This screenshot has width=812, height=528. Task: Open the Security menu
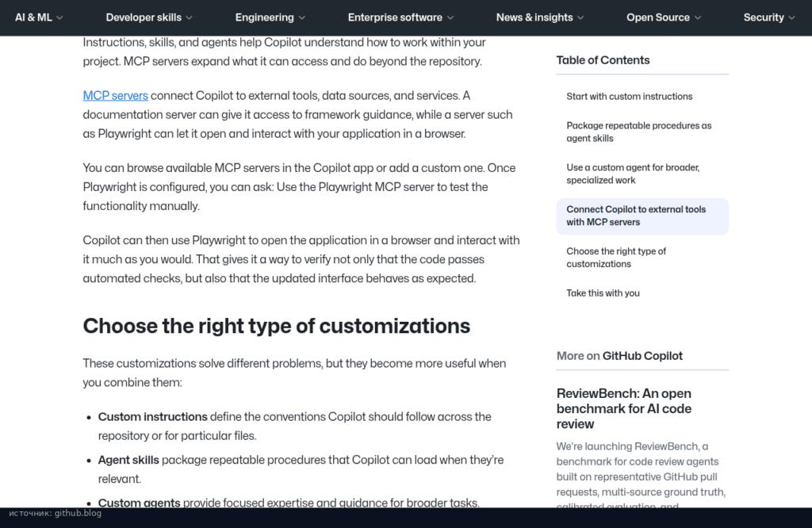click(769, 17)
